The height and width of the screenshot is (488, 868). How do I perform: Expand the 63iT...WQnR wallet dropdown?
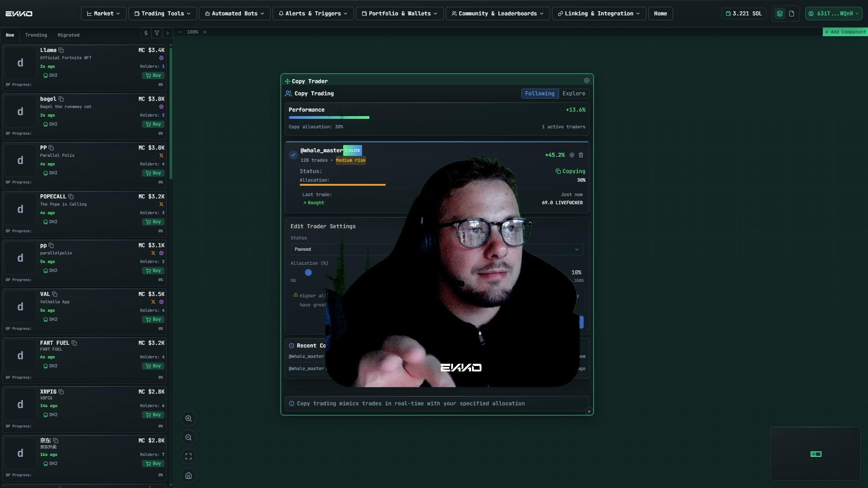coord(834,14)
